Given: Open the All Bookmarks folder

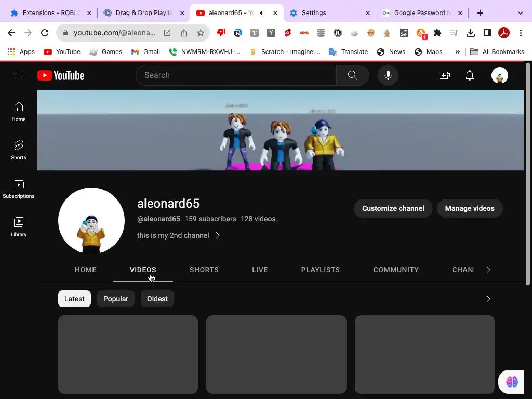Looking at the screenshot, I should click(497, 52).
